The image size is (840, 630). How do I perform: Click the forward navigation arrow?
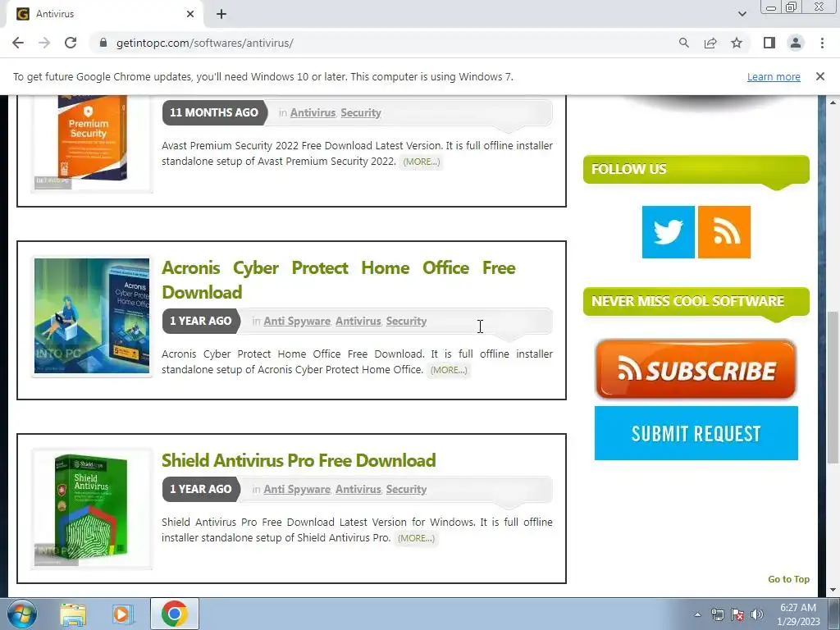point(44,43)
